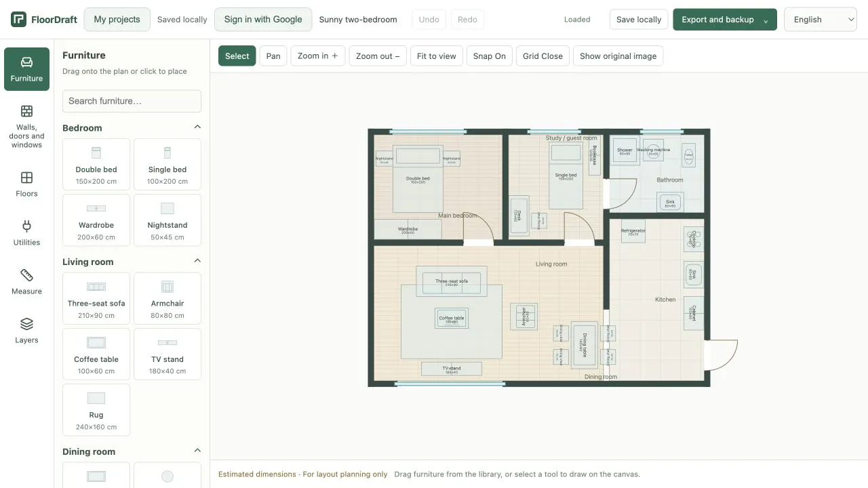Screen dimensions: 868x488
Task: Select the Desk in the study room
Action: [519, 215]
